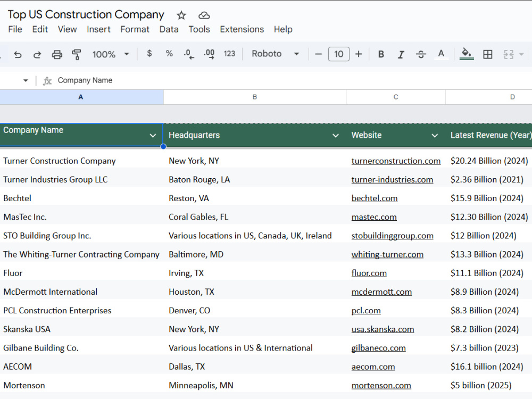Open the mortenson.com link

[x=381, y=385]
